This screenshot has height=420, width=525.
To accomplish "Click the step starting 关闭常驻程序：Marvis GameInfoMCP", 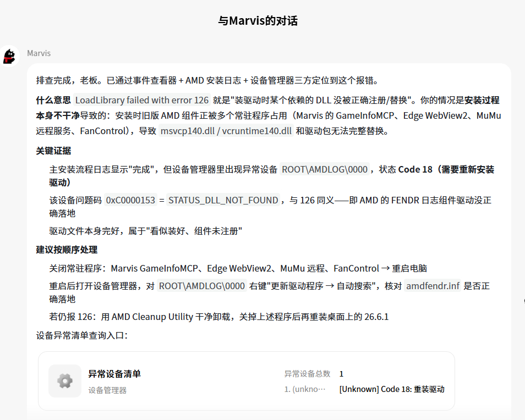I will point(238,268).
